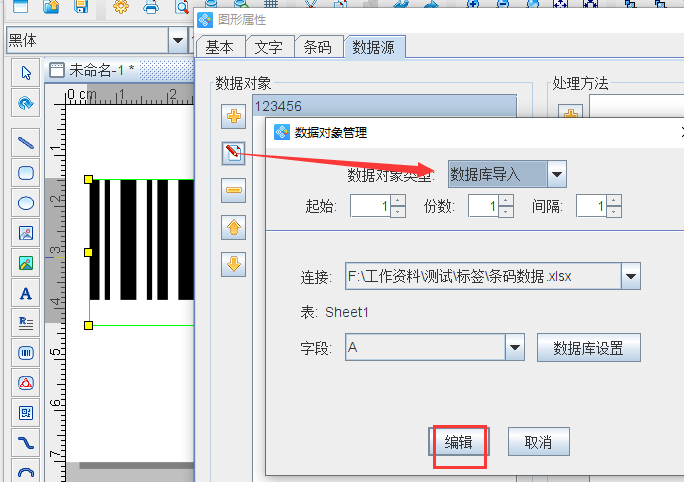Click the insert image tool with person icon
Viewport: 684px width, 482px height.
[x=26, y=233]
